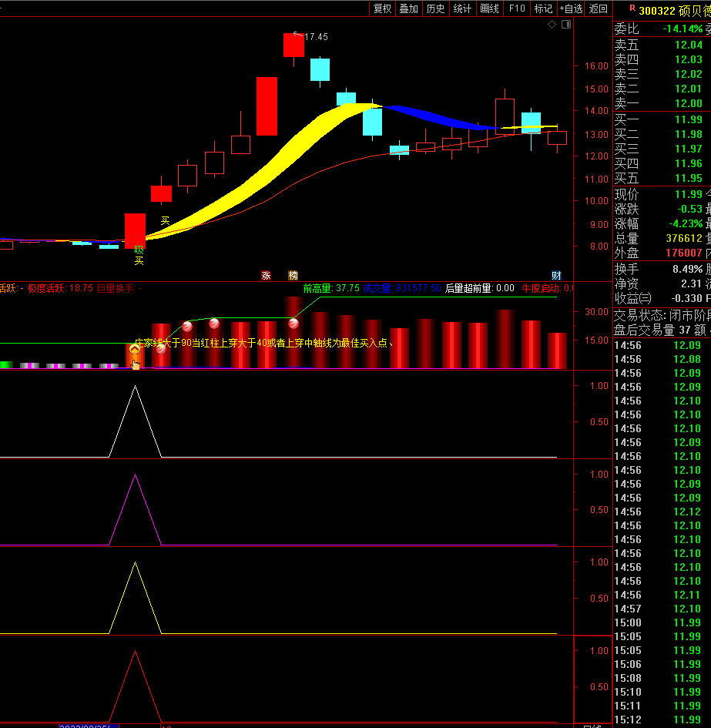Screen dimensions: 711x728
Task: Click the 委比 -14.14% value
Action: (x=682, y=29)
